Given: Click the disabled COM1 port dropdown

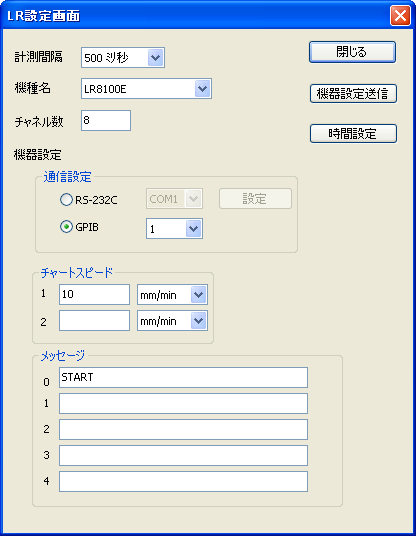Looking at the screenshot, I should tap(174, 198).
